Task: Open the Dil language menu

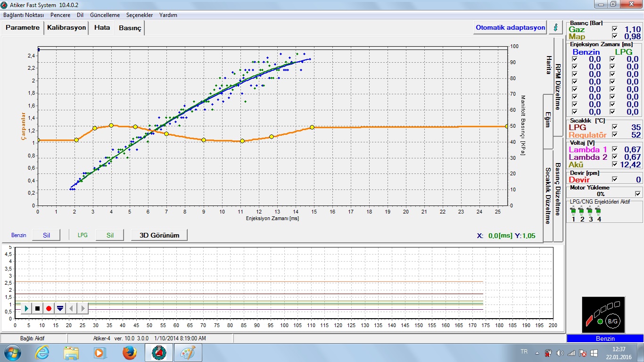Action: [x=80, y=15]
